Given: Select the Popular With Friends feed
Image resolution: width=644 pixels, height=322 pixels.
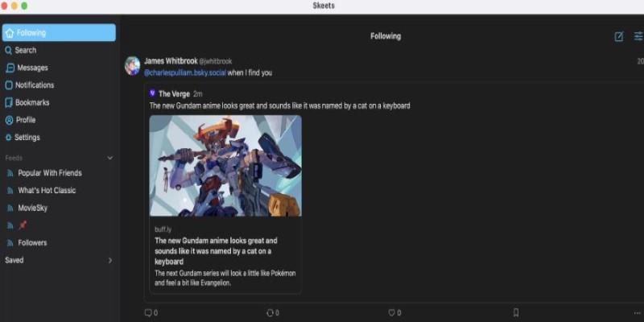Looking at the screenshot, I should point(49,173).
